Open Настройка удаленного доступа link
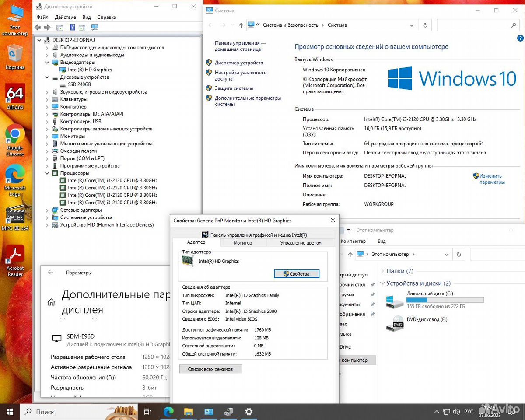This screenshot has height=420, width=525. coord(241,76)
